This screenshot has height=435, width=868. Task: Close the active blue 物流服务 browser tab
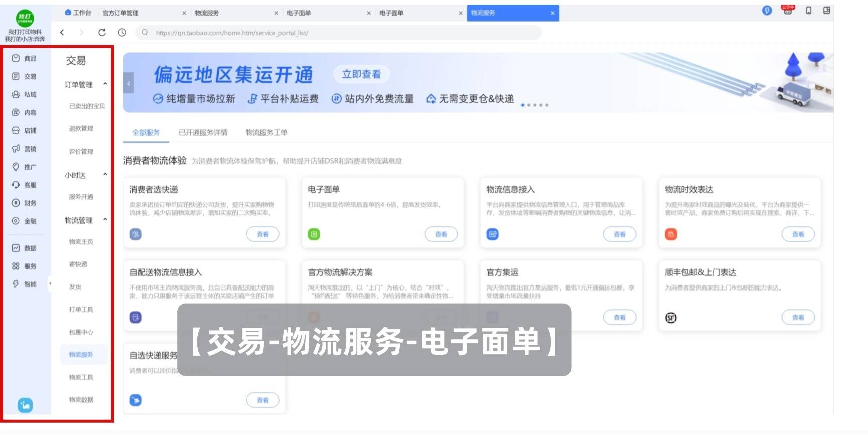[x=552, y=13]
